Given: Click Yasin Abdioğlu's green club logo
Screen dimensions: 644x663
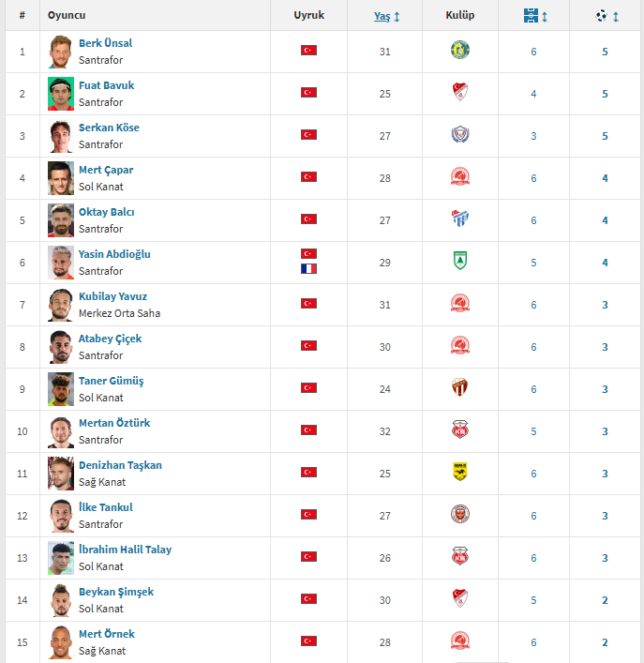Looking at the screenshot, I should click(x=459, y=261).
